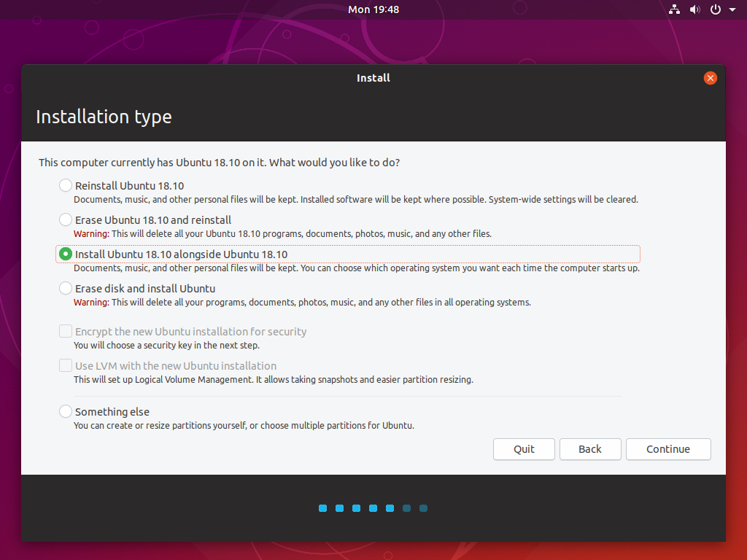Image resolution: width=747 pixels, height=560 pixels.
Task: Choose the Something else radio option
Action: click(x=65, y=411)
